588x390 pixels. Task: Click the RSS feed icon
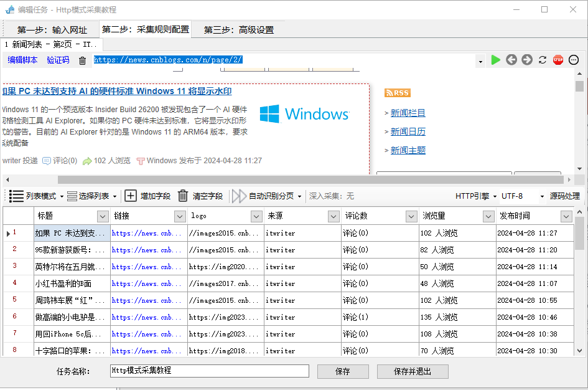click(x=398, y=93)
